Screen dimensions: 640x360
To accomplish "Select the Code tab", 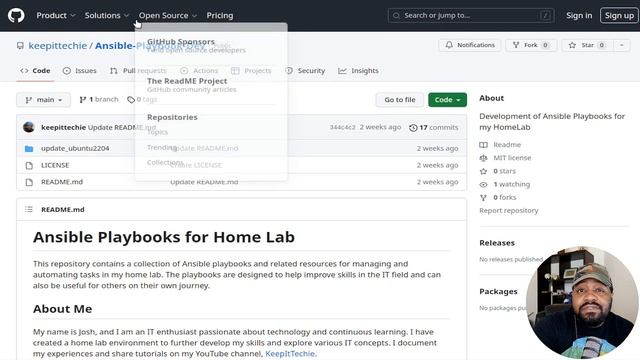I will tap(35, 71).
